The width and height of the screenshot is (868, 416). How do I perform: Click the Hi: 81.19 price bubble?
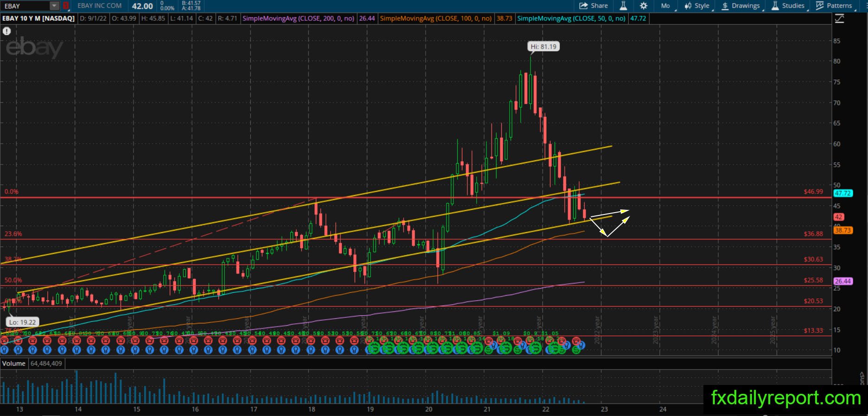pos(543,46)
